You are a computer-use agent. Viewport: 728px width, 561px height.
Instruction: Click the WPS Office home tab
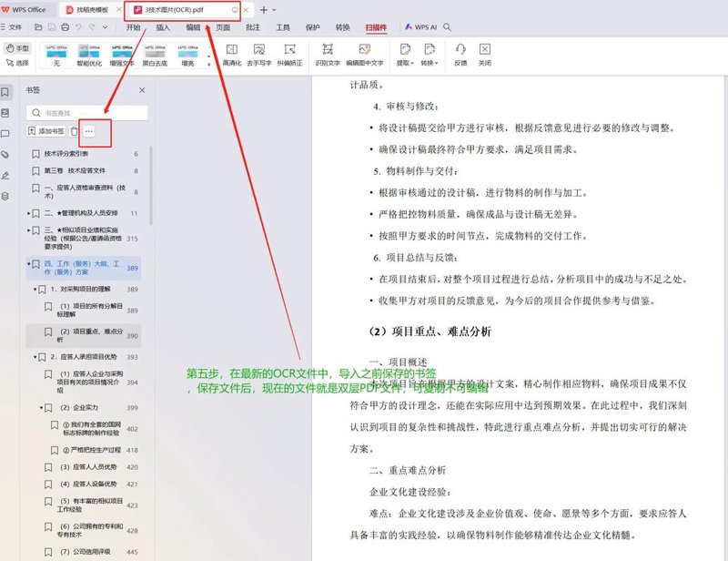pos(25,10)
